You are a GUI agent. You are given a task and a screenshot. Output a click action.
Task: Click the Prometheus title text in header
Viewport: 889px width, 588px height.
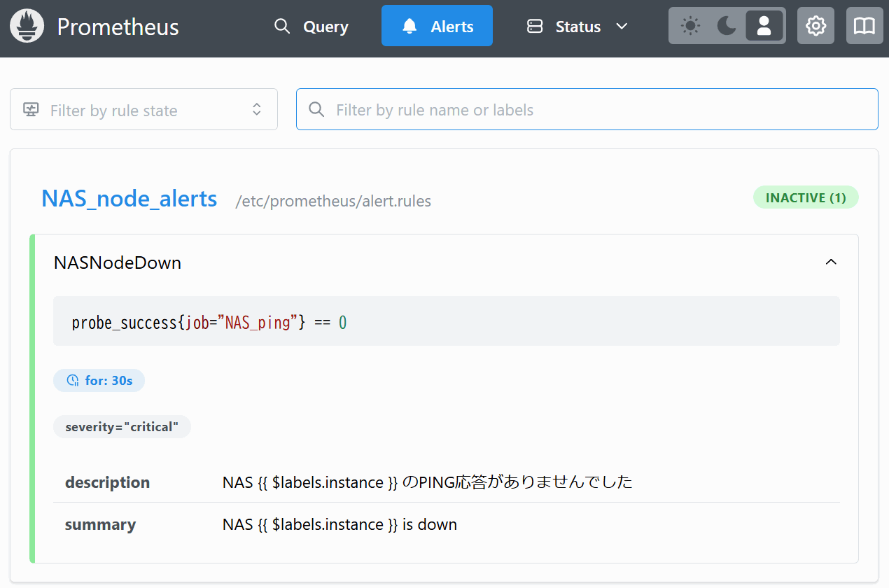click(x=118, y=27)
